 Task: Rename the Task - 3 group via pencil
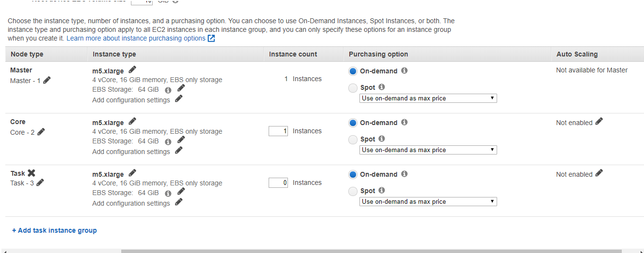tap(40, 183)
